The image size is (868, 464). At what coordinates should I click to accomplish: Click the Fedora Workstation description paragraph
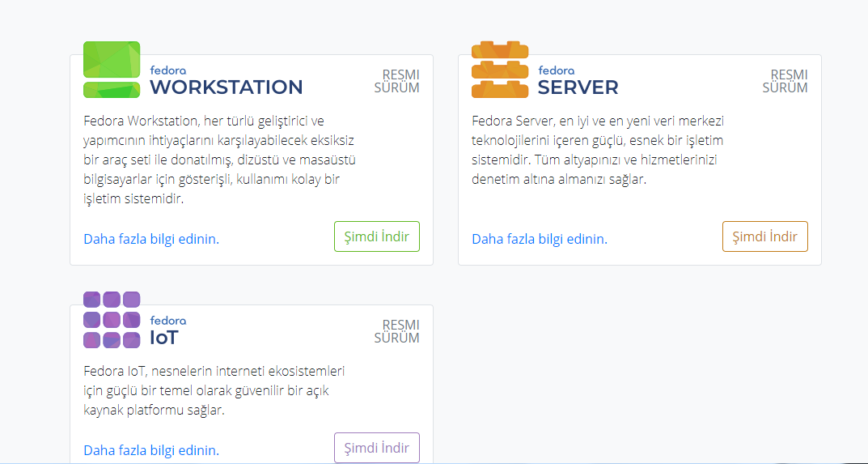click(x=220, y=160)
